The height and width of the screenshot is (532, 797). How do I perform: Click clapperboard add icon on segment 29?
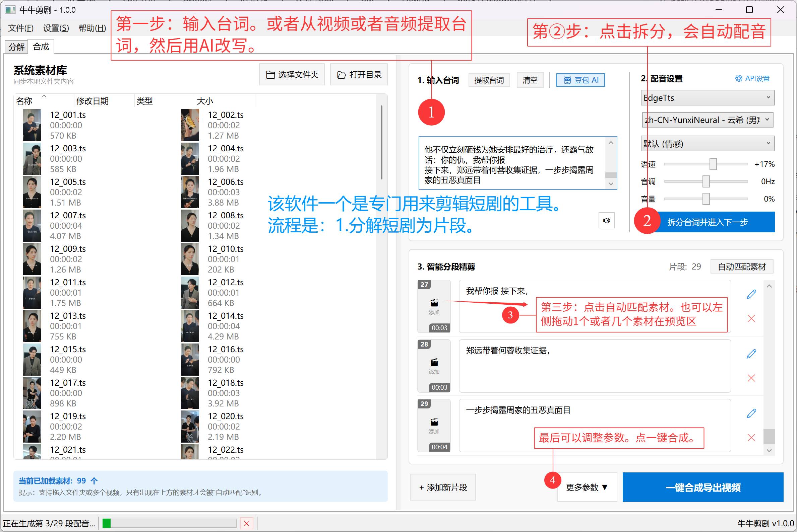(434, 422)
